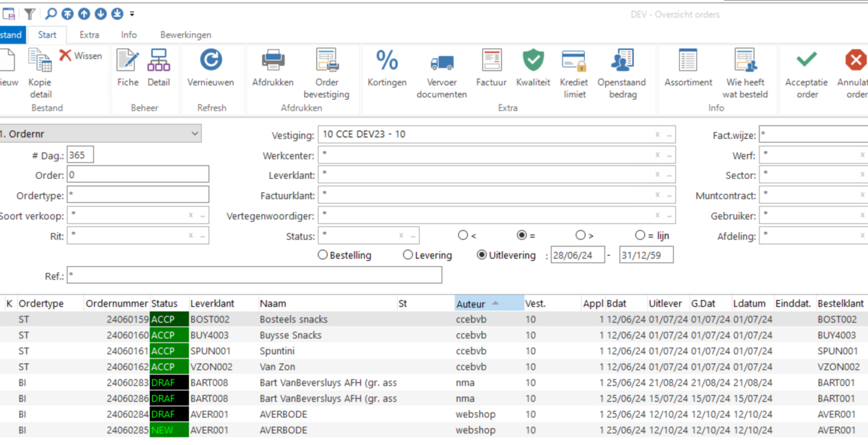Open the Soort verkoop lookup ellipsis button
The image size is (868, 445).
pyautogui.click(x=203, y=216)
